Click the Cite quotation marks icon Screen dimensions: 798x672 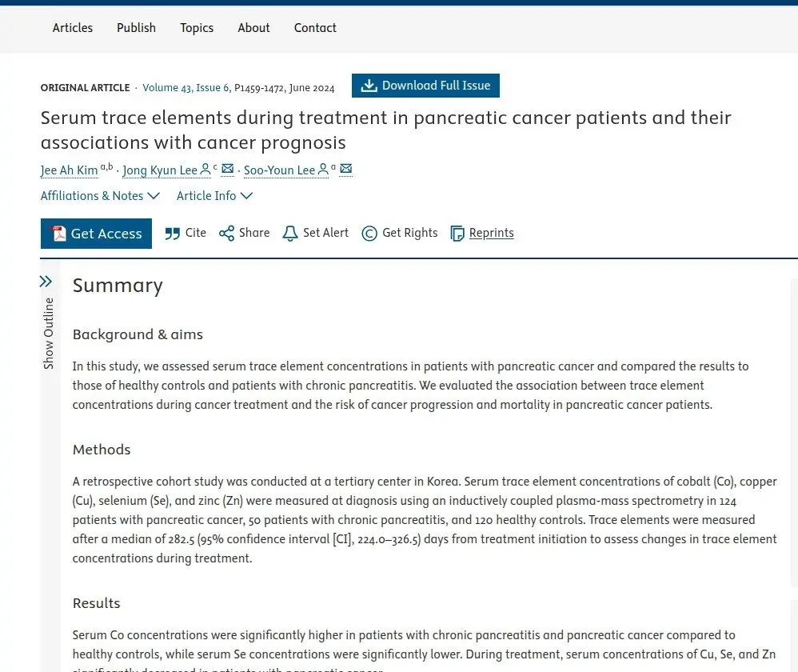(x=172, y=234)
